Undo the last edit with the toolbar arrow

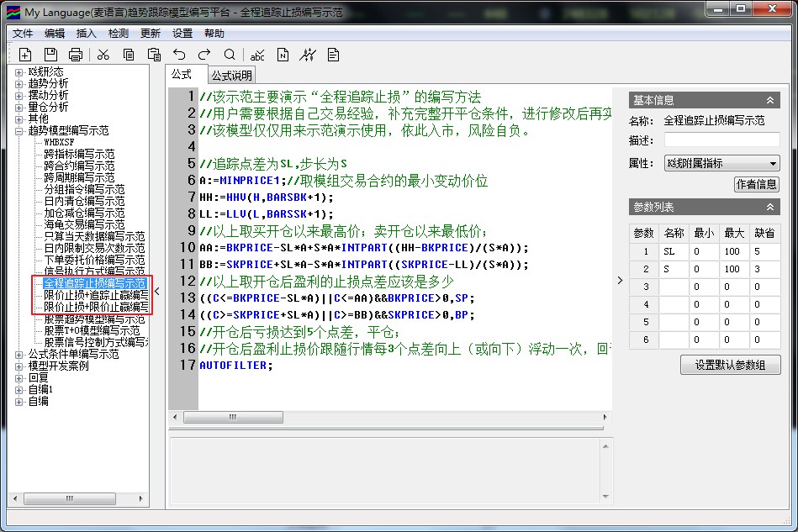179,55
